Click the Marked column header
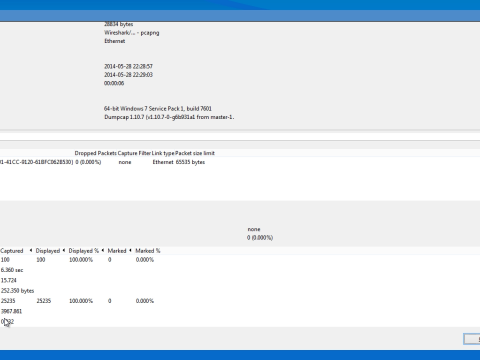The image size is (480, 360). coord(117,251)
